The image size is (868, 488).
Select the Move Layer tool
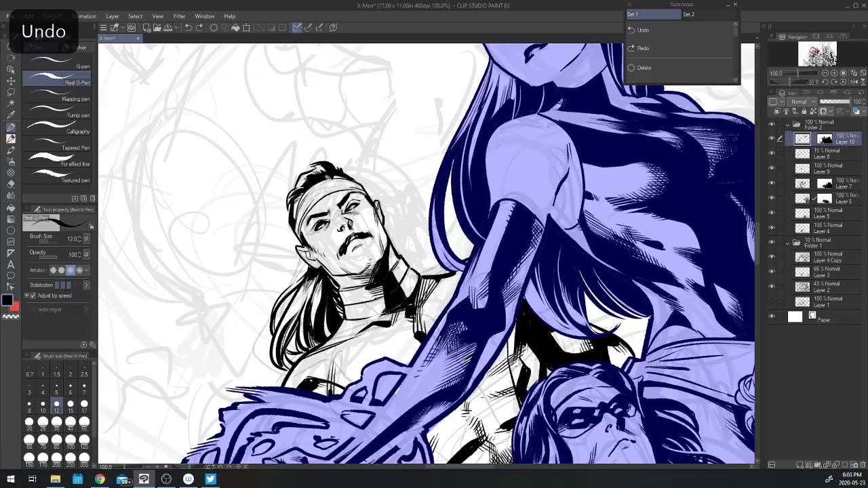(11, 81)
